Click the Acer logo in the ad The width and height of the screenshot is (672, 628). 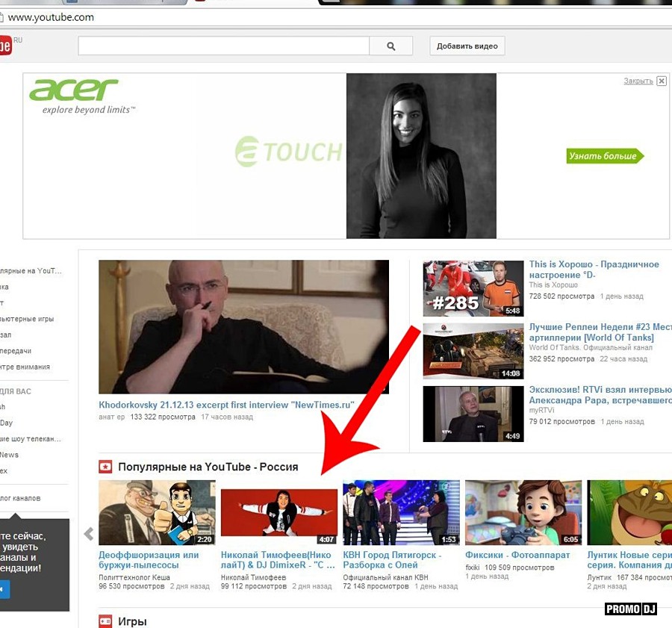click(x=74, y=90)
